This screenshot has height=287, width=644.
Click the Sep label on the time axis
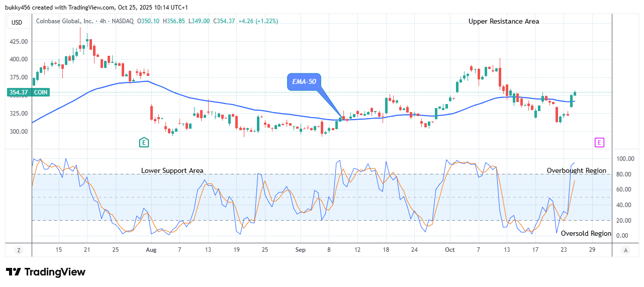click(300, 250)
